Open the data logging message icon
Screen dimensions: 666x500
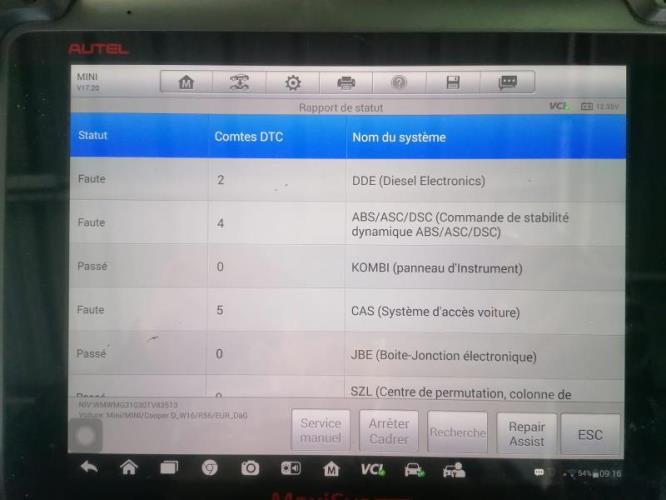[x=507, y=83]
